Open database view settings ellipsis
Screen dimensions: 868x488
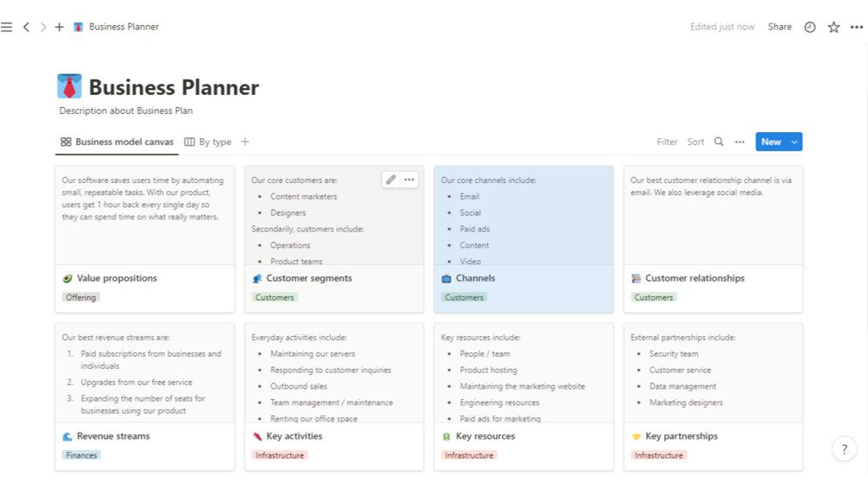pos(739,142)
